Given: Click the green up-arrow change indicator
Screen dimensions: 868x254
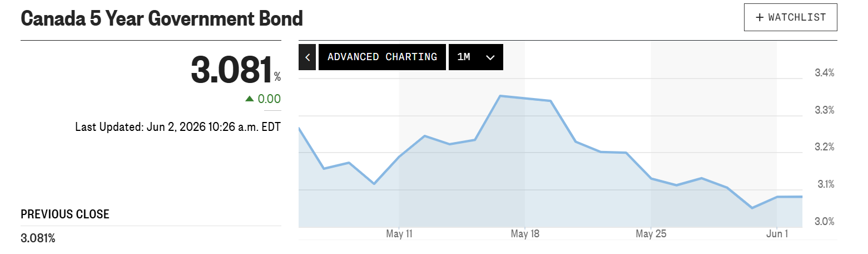Looking at the screenshot, I should point(250,99).
